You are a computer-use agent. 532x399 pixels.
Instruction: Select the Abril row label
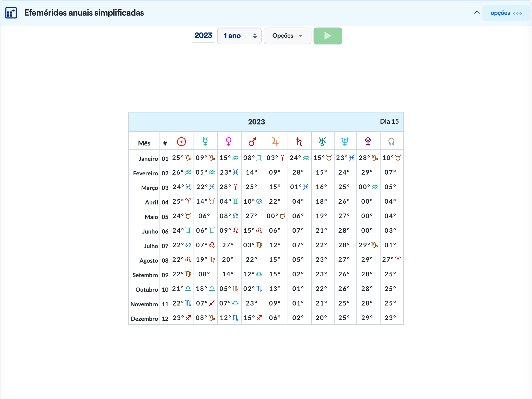point(151,202)
